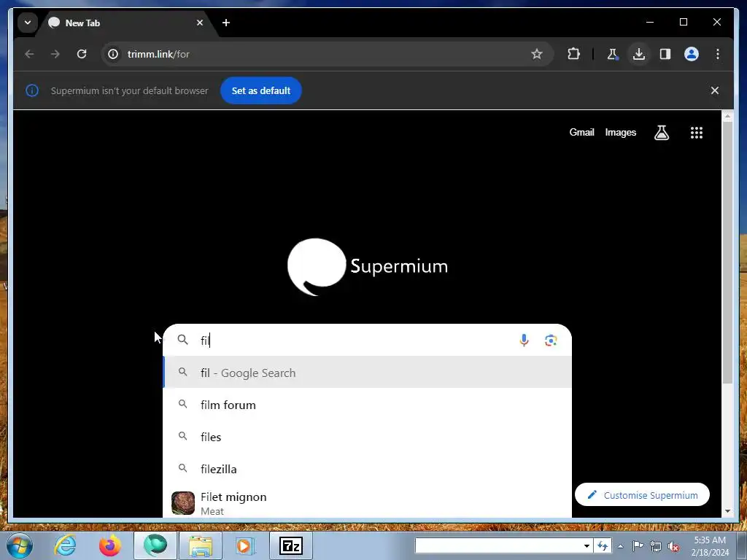The height and width of the screenshot is (560, 747).
Task: Open Chrome Labs flask in toolbar
Action: click(613, 54)
